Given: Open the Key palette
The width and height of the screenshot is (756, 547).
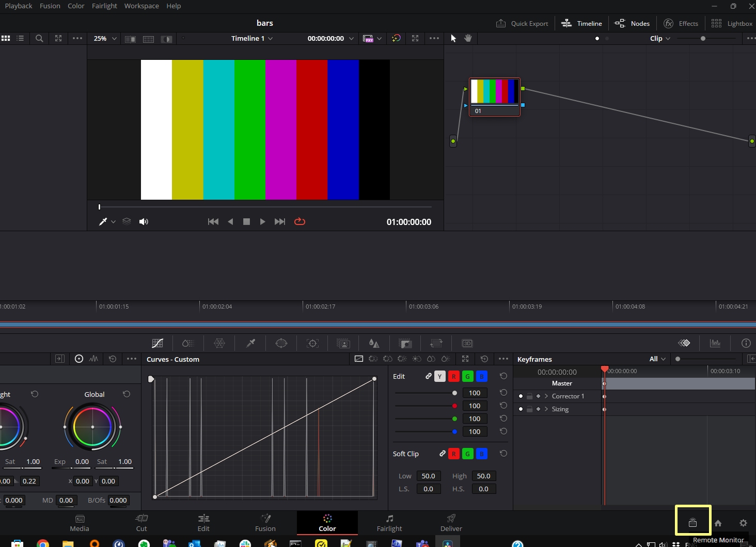Looking at the screenshot, I should (405, 343).
